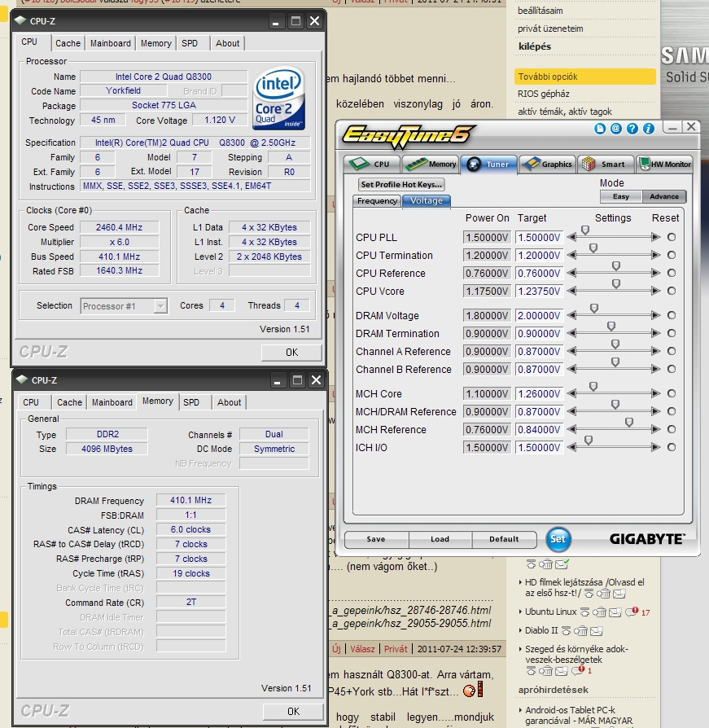Click the MCH Reference slider handle
Image resolution: width=709 pixels, height=728 pixels.
[x=628, y=422]
